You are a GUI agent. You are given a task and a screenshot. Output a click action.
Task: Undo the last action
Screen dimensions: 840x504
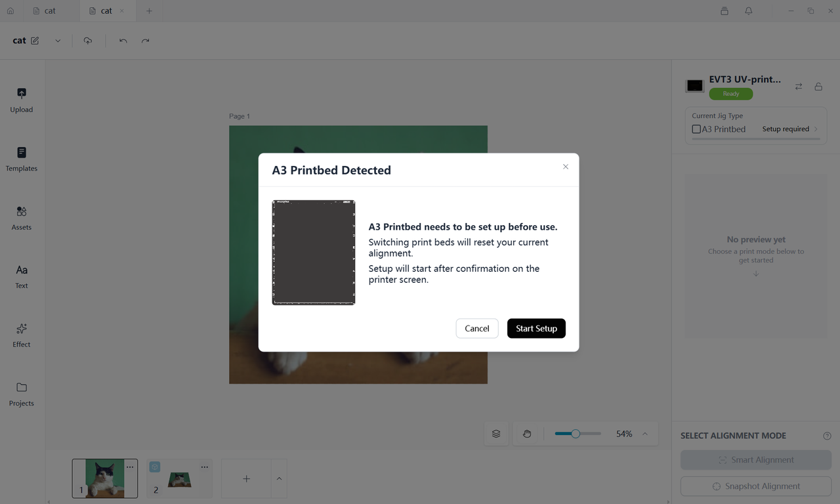click(123, 41)
